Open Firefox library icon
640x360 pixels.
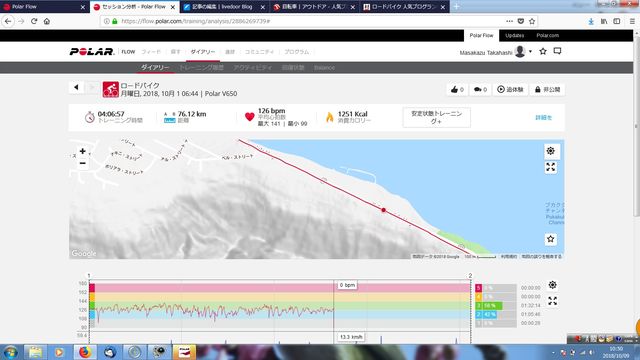(x=604, y=21)
